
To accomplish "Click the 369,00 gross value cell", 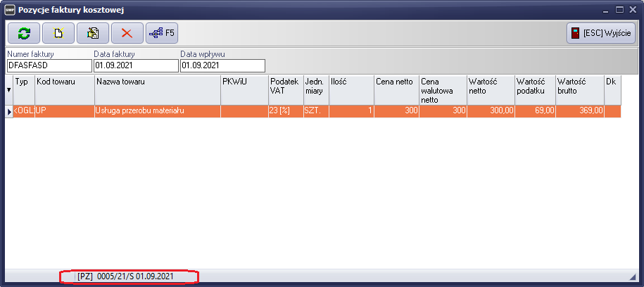I will [x=579, y=111].
